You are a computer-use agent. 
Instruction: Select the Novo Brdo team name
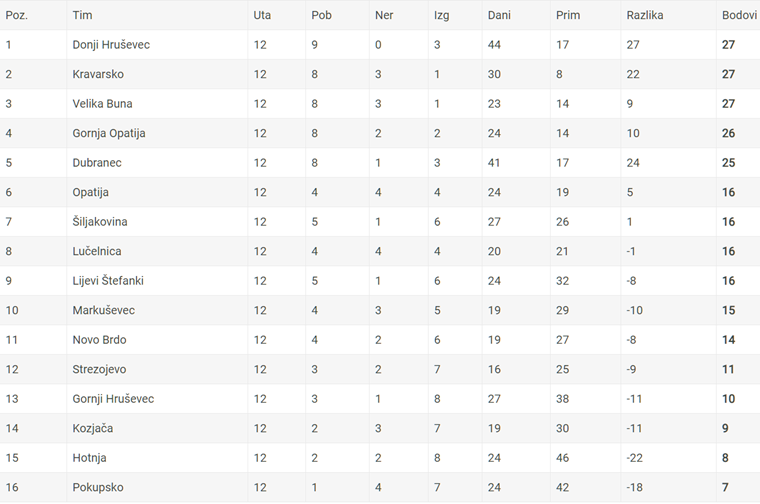coord(99,340)
